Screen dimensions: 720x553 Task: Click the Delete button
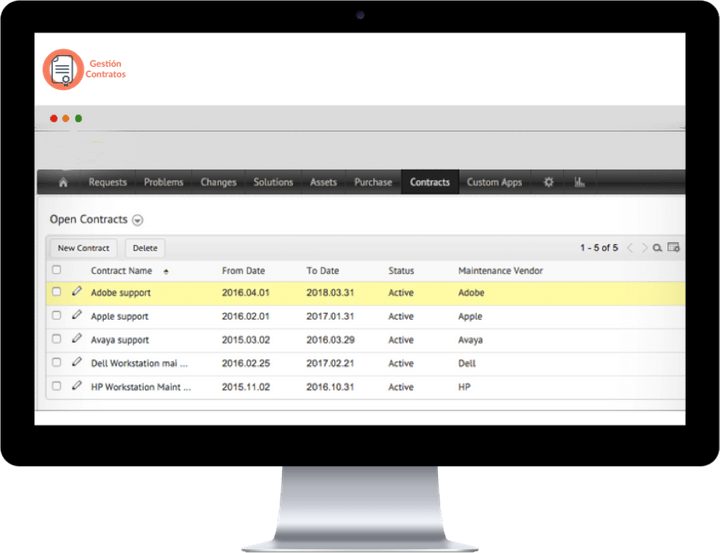click(145, 248)
